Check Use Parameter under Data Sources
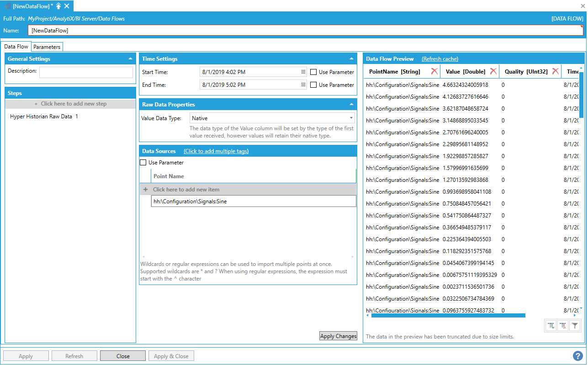This screenshot has width=588, height=365. click(x=143, y=163)
